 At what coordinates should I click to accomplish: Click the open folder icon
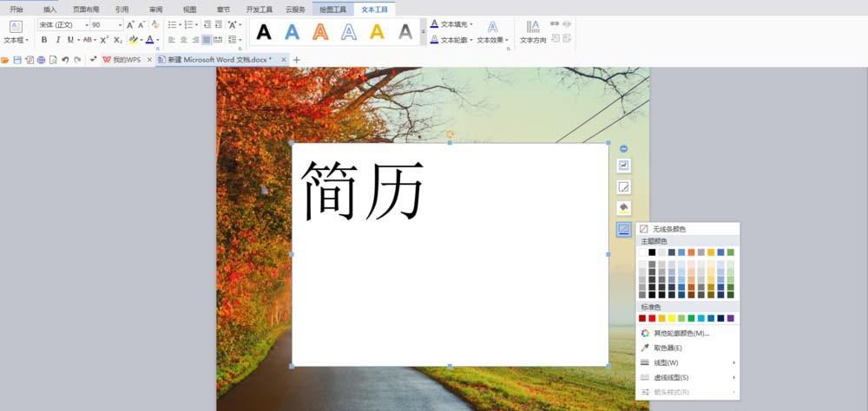coord(5,60)
